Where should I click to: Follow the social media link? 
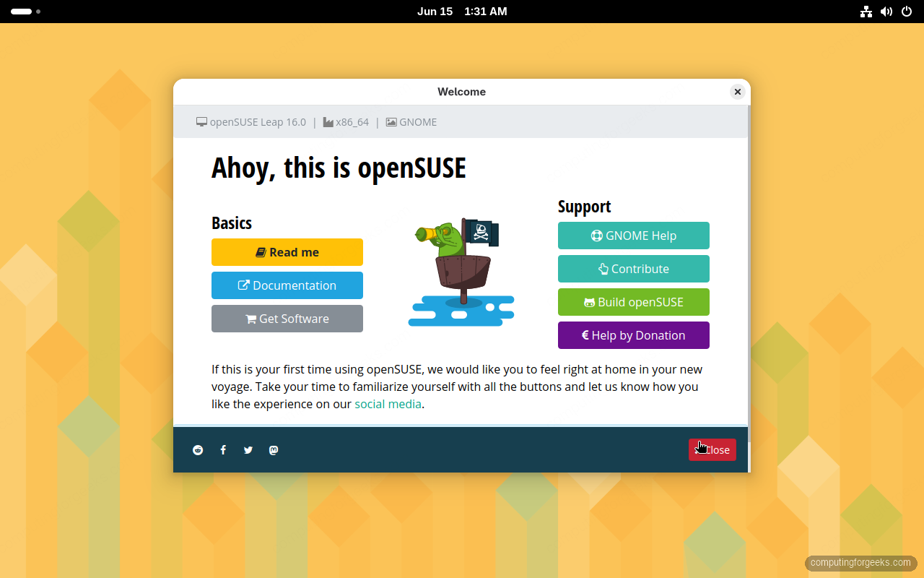(388, 404)
